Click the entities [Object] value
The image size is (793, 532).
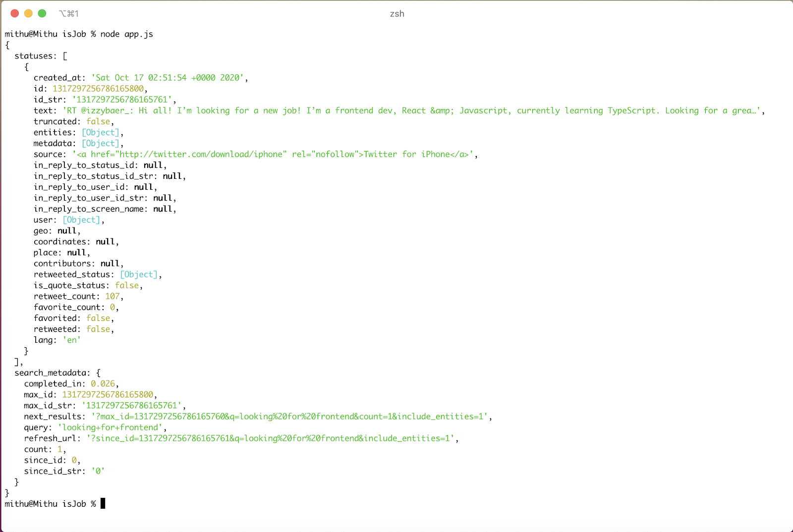click(101, 132)
